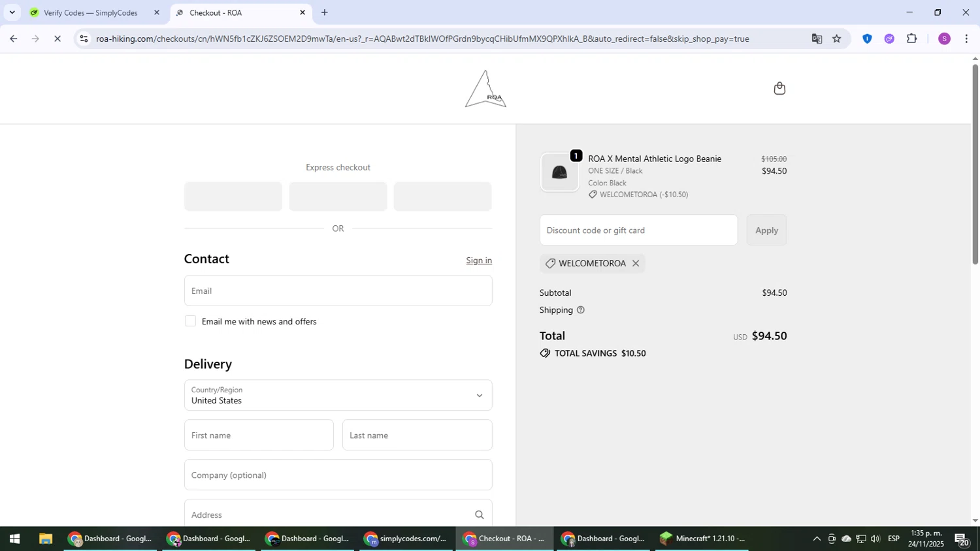Click the Address input field
This screenshot has height=551, width=980.
[338, 514]
